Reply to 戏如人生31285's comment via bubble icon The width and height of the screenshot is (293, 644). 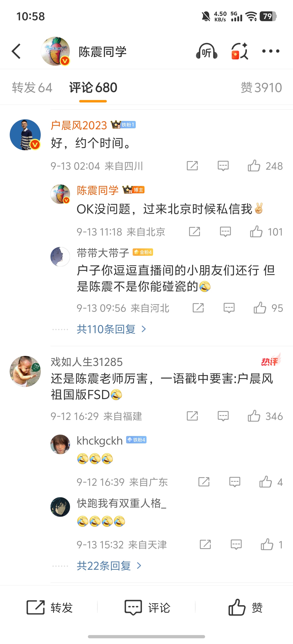tap(223, 416)
